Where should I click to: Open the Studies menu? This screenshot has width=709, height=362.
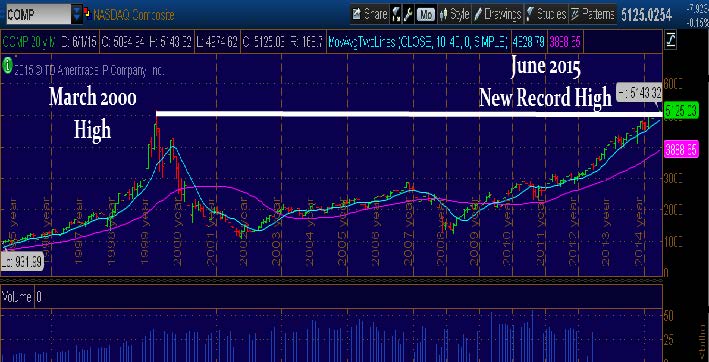point(546,14)
